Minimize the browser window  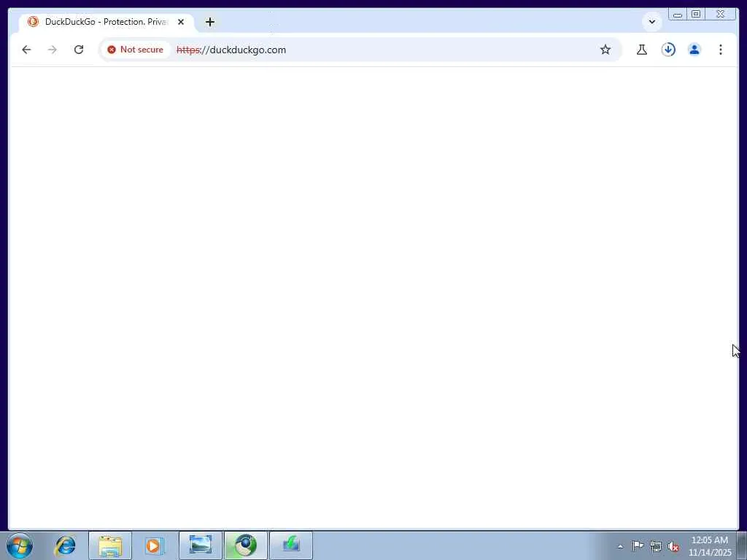(x=678, y=15)
